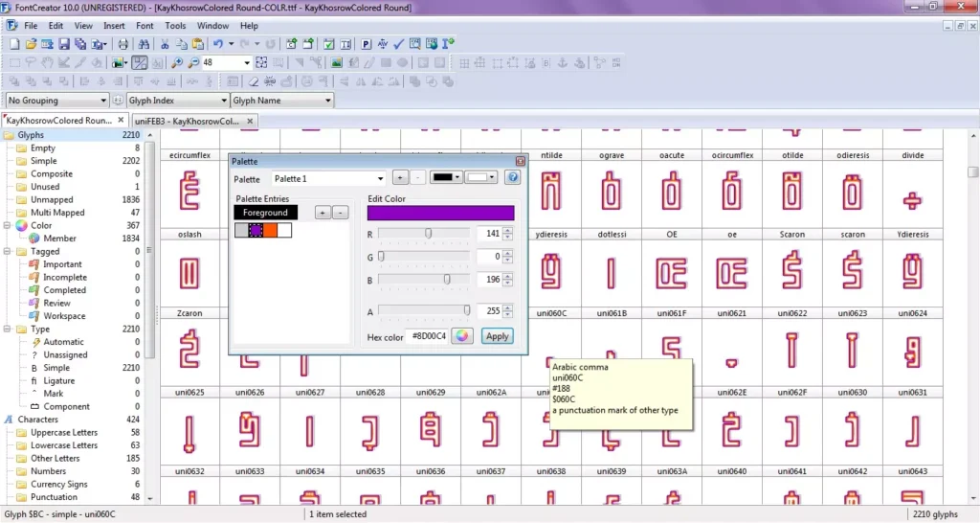Add palette entry with plus beside Foreground

point(323,213)
